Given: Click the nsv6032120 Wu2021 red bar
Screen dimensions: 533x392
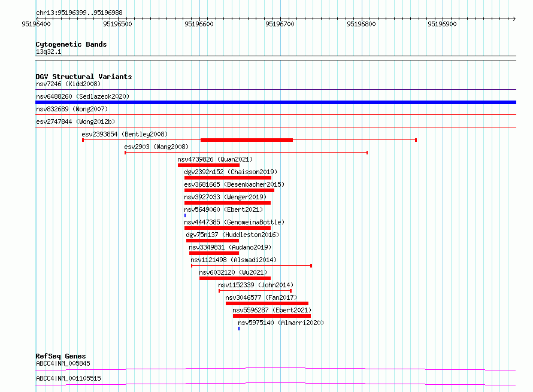Looking at the screenshot, I should 235,278.
